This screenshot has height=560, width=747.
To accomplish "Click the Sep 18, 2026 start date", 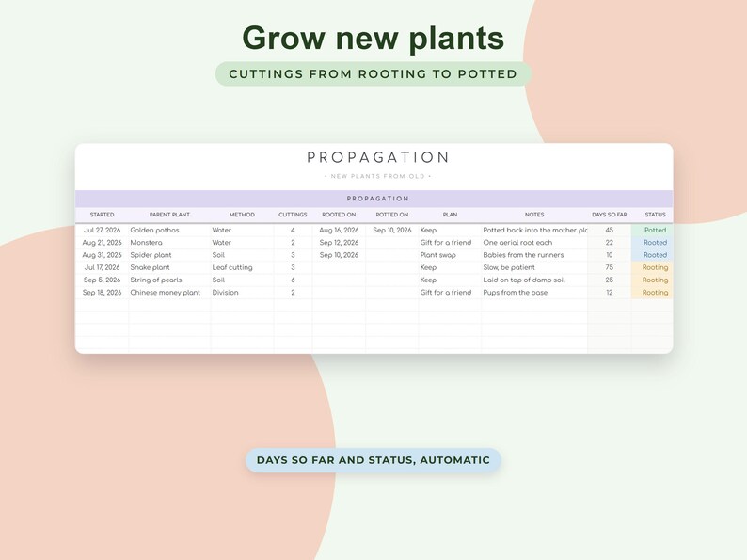I will (x=102, y=292).
